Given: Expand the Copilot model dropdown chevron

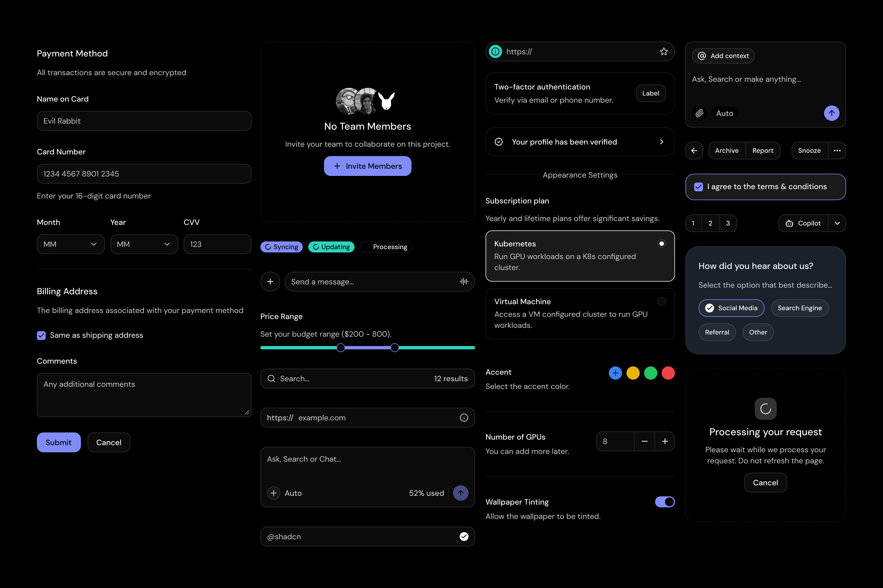Looking at the screenshot, I should (838, 223).
